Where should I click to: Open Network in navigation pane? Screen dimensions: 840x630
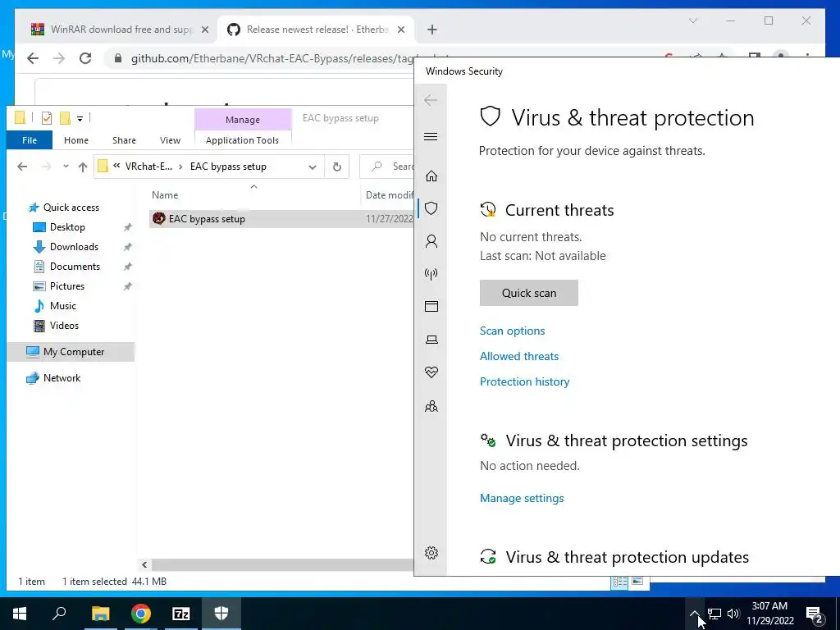[x=62, y=378]
